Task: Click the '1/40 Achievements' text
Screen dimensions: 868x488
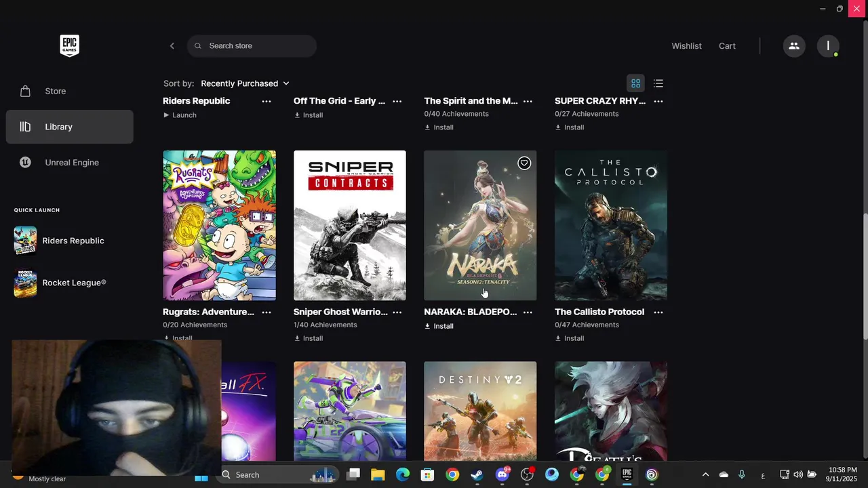Action: [325, 325]
